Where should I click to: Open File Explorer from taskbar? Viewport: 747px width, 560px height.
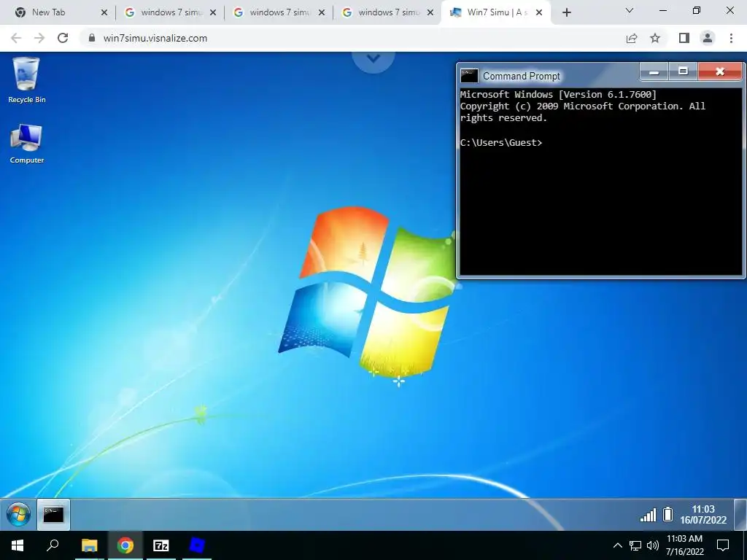pyautogui.click(x=89, y=545)
